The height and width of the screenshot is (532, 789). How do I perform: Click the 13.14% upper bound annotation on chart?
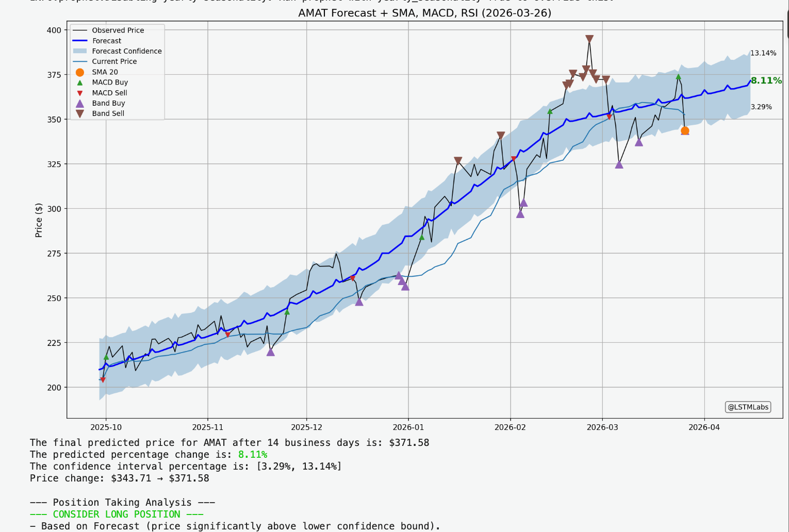[763, 53]
